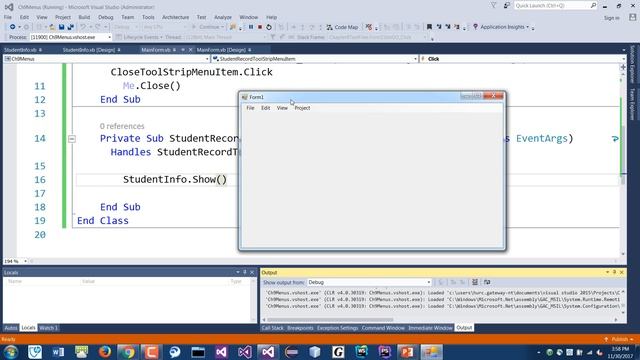Switch to the Exception Settings tab
Screen dimensions: 640x360
[338, 328]
